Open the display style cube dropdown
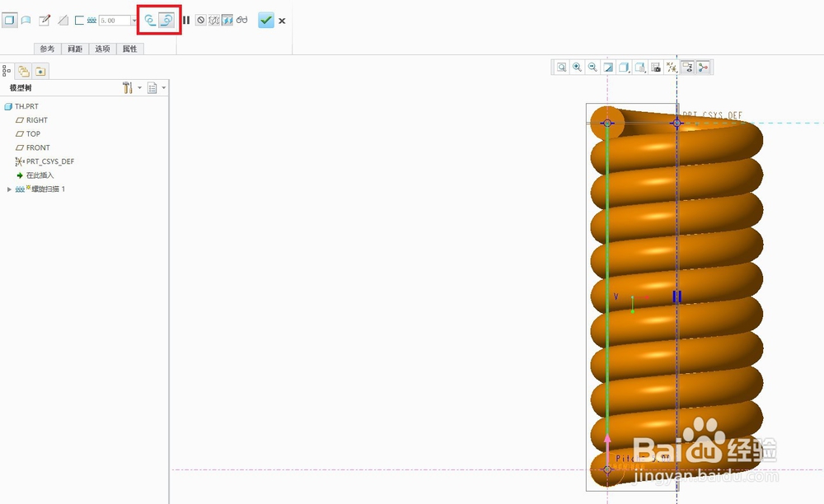Screen dimensions: 824x504 pos(624,68)
